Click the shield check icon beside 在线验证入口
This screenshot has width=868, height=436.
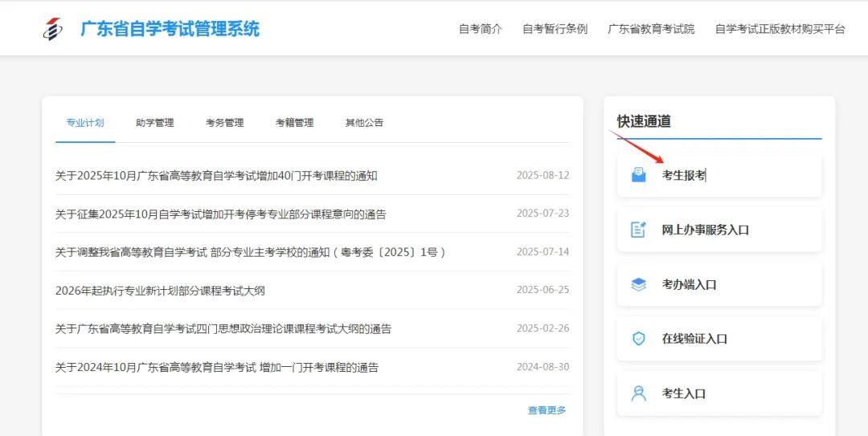click(x=638, y=339)
